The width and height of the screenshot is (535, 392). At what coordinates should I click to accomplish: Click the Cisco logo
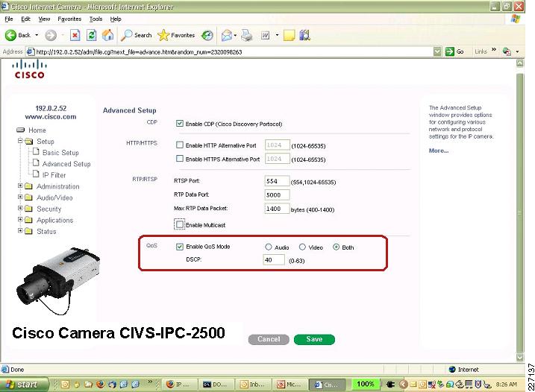(29, 69)
